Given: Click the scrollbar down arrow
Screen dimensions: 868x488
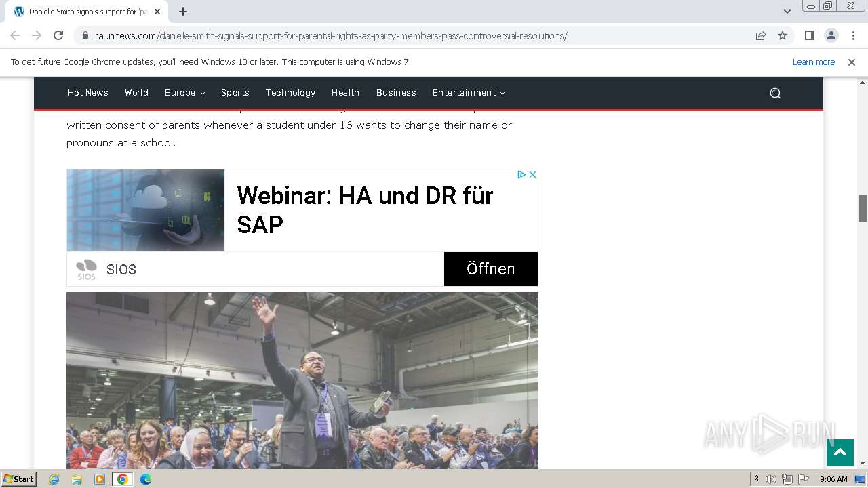Looking at the screenshot, I should [863, 463].
